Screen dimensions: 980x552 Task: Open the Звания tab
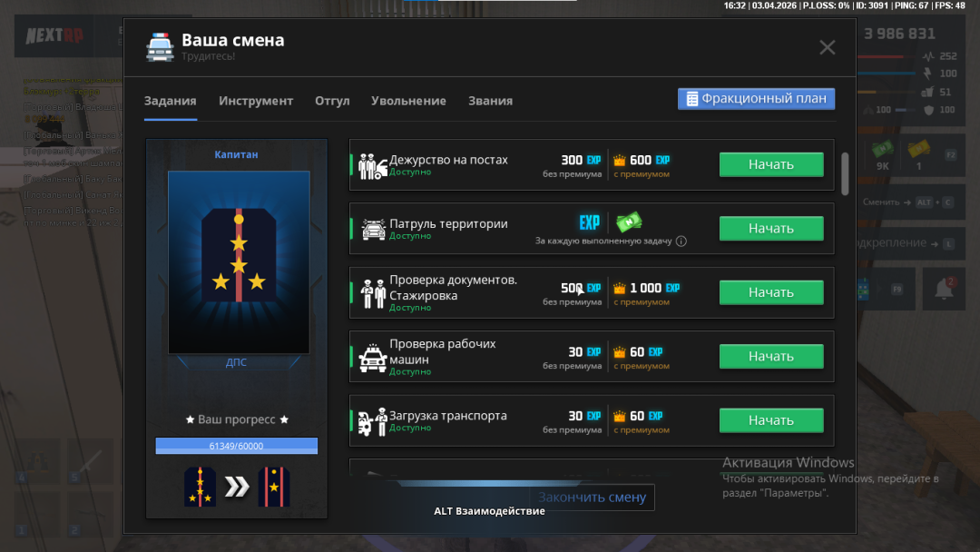pyautogui.click(x=490, y=101)
